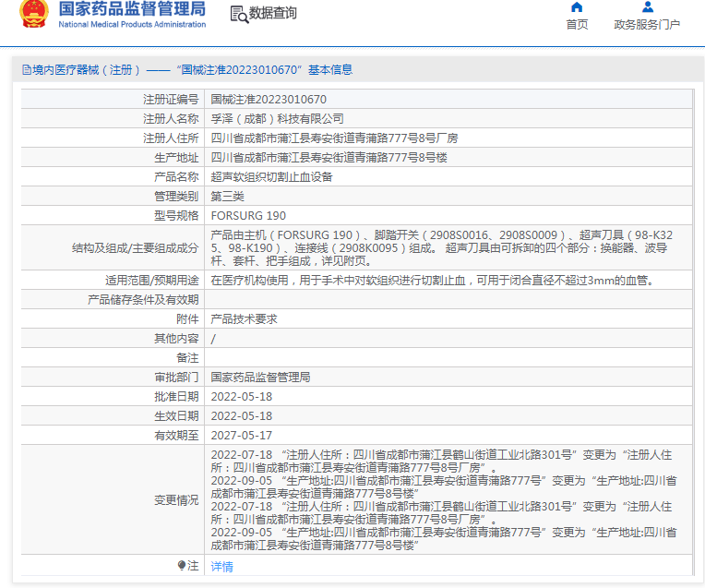Click 第三类 management category value
The height and width of the screenshot is (588, 705).
228,196
